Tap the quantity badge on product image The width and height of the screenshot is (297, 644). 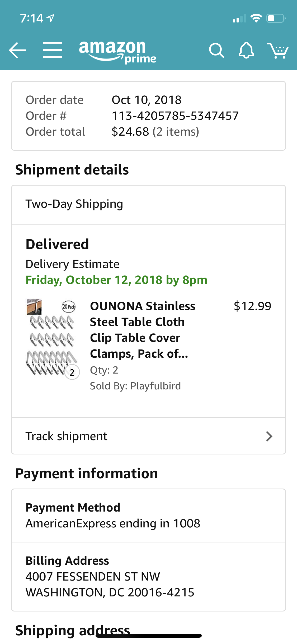point(72,372)
